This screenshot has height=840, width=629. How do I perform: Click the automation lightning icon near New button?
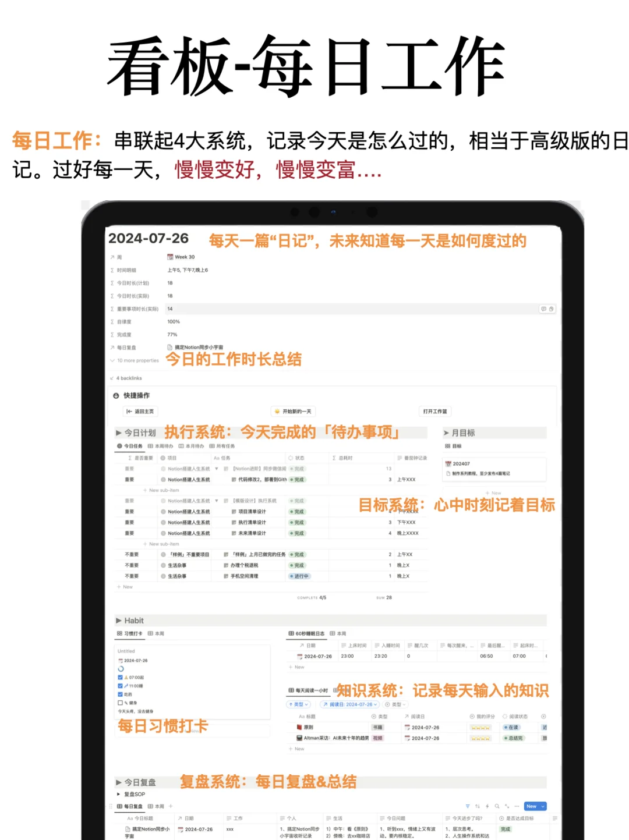[487, 806]
